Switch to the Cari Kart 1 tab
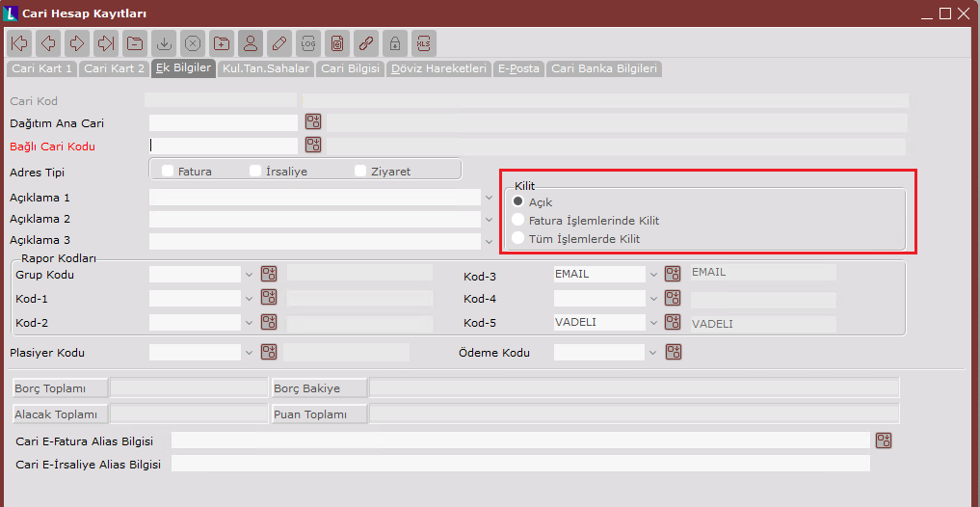The image size is (980, 507). click(41, 69)
